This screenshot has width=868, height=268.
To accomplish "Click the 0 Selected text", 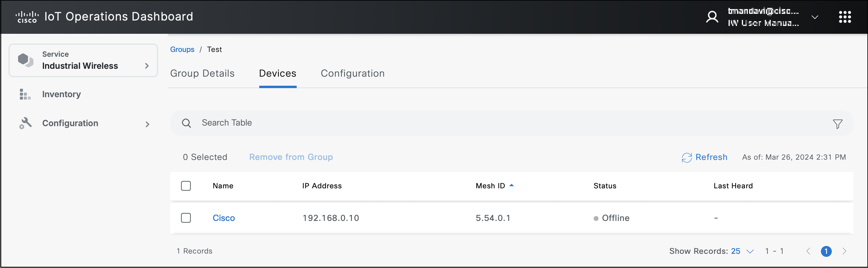I will 205,157.
